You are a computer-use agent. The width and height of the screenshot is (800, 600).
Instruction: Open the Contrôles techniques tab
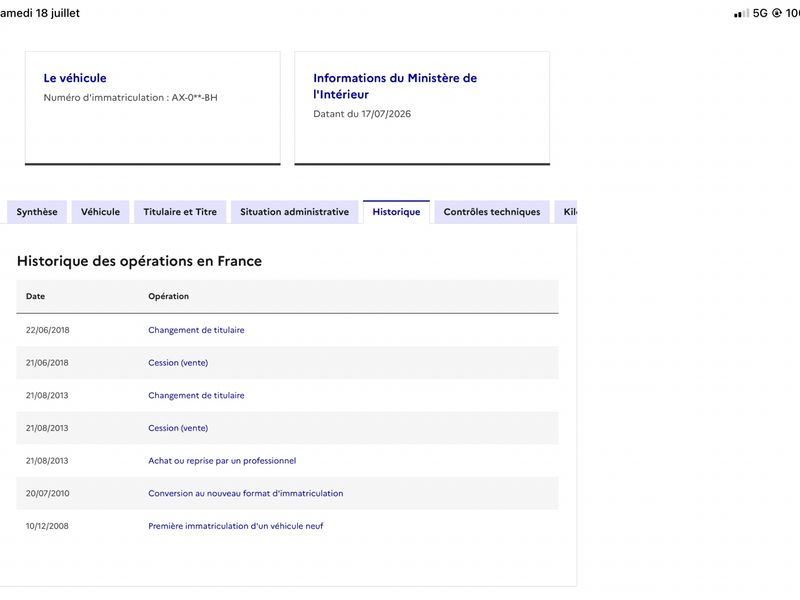point(492,212)
